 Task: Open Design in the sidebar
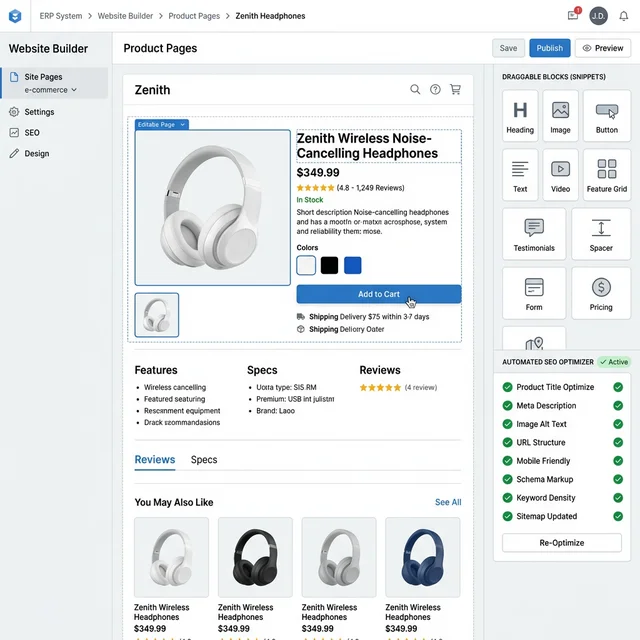click(29, 153)
